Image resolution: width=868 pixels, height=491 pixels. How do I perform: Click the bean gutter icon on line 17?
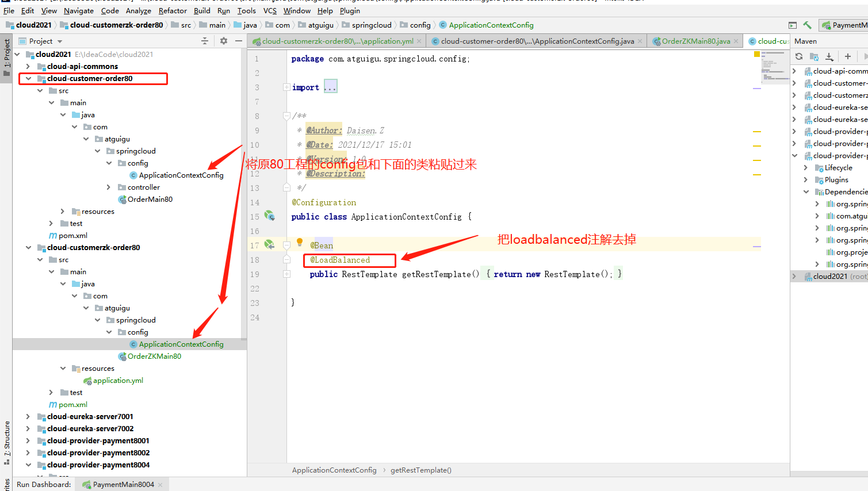point(269,244)
